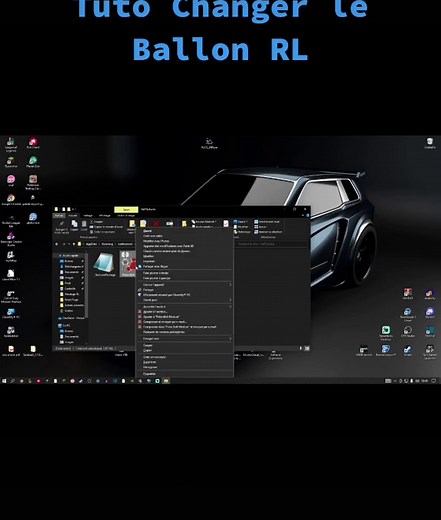Choose Propriétés at bottom of context menu
Image resolution: width=441 pixels, height=520 pixels.
tap(185, 374)
